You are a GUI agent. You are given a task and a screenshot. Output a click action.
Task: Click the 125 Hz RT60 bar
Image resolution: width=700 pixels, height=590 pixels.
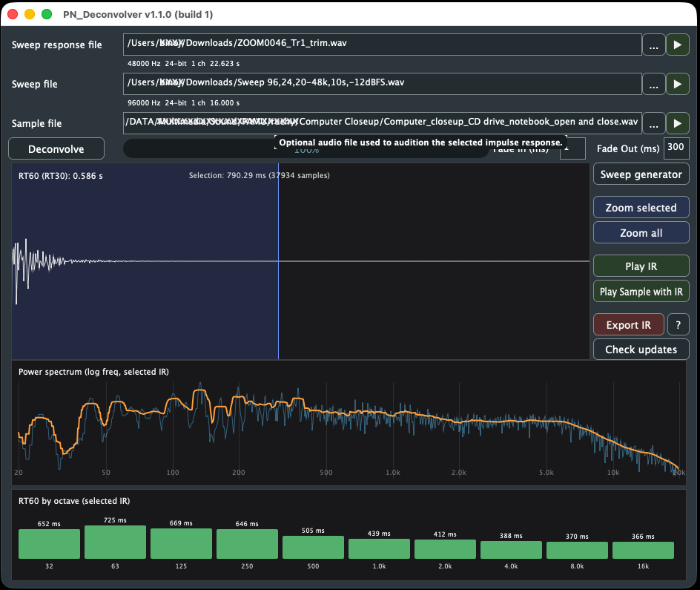[181, 543]
